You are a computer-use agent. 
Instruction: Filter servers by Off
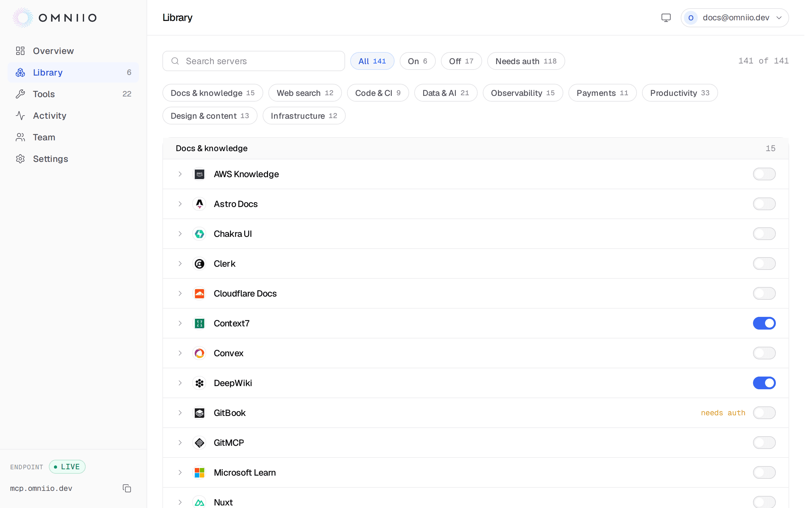pos(462,61)
